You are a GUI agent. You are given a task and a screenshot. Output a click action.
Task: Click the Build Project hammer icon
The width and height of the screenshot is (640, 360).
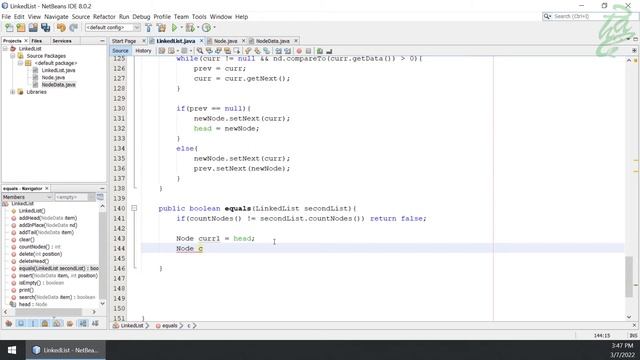click(149, 28)
